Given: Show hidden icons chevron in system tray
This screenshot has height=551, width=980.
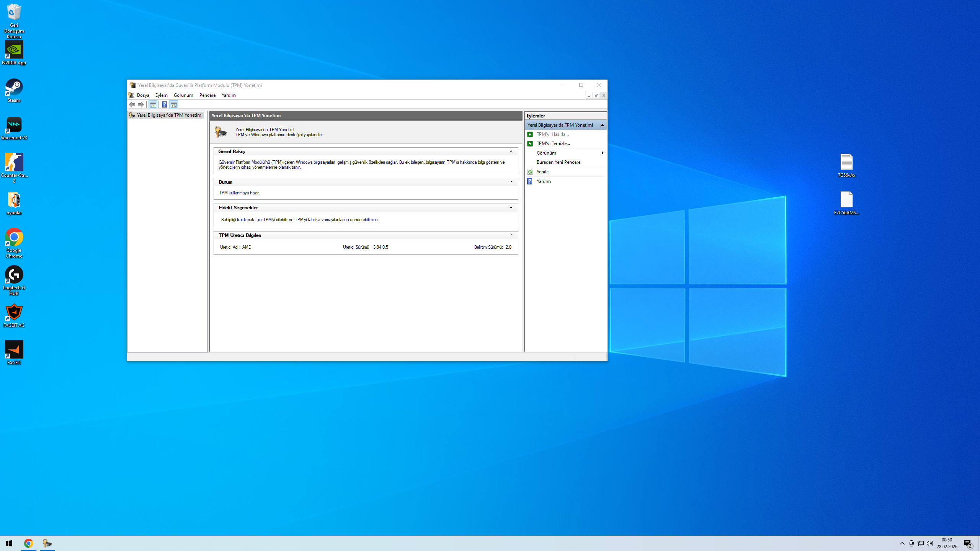Looking at the screenshot, I should pos(902,543).
